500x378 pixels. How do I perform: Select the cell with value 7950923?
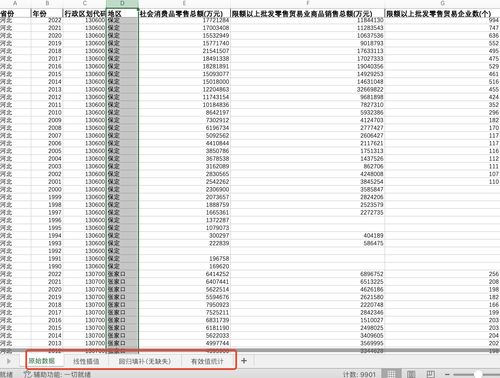(x=184, y=305)
